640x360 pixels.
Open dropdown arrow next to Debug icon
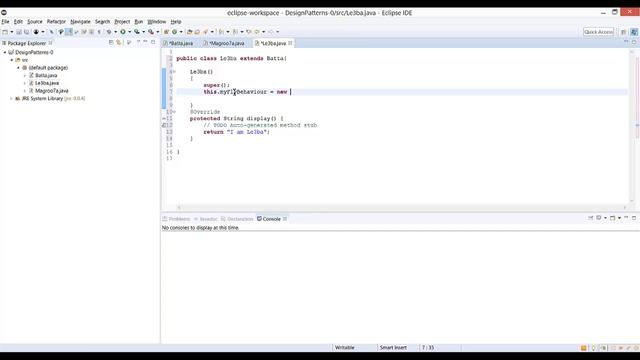click(116, 32)
